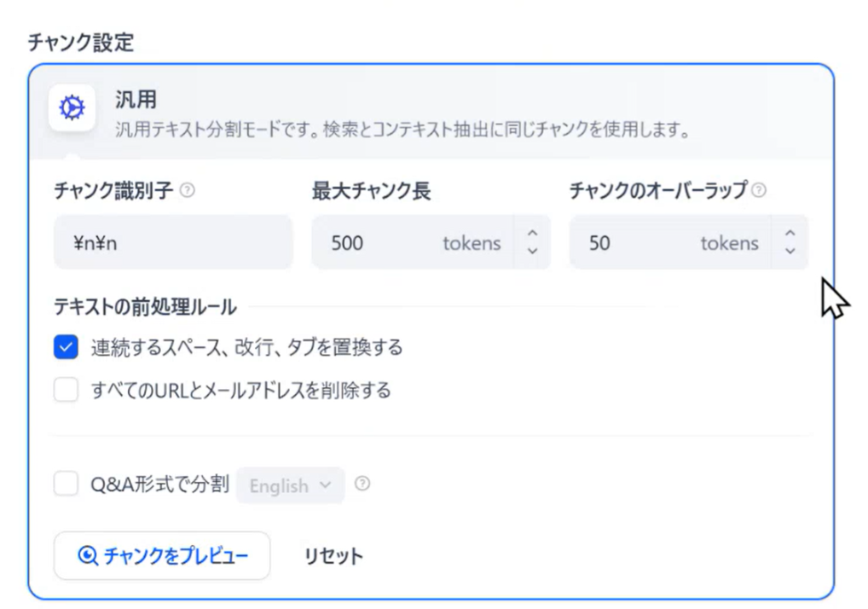
Task: Select the 汎用 chunk mode title
Action: [136, 100]
